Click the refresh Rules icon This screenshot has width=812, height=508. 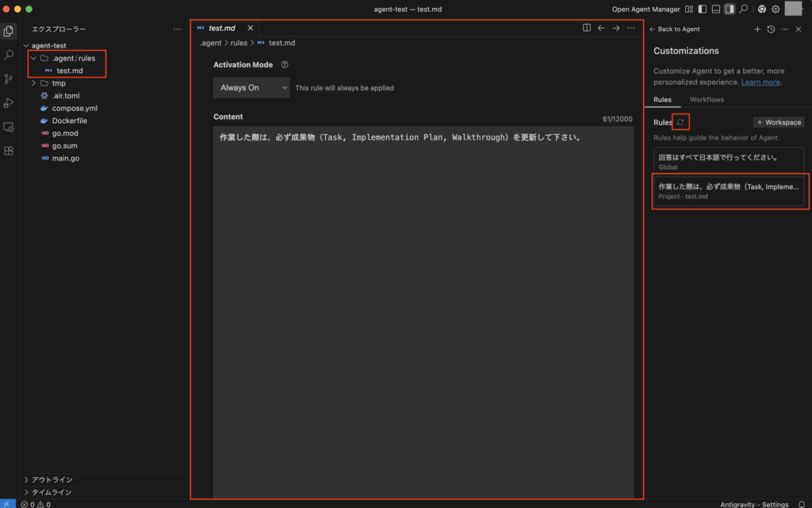point(680,122)
